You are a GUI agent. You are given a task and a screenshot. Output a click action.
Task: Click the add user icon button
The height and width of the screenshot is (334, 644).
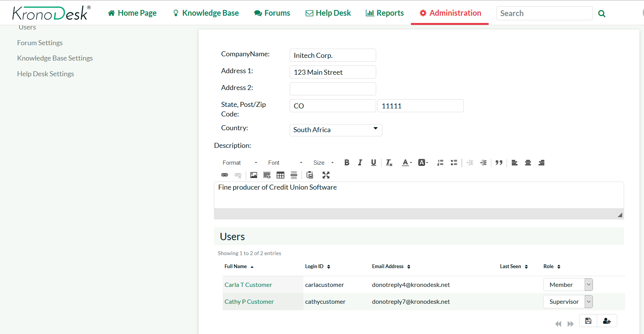point(607,321)
